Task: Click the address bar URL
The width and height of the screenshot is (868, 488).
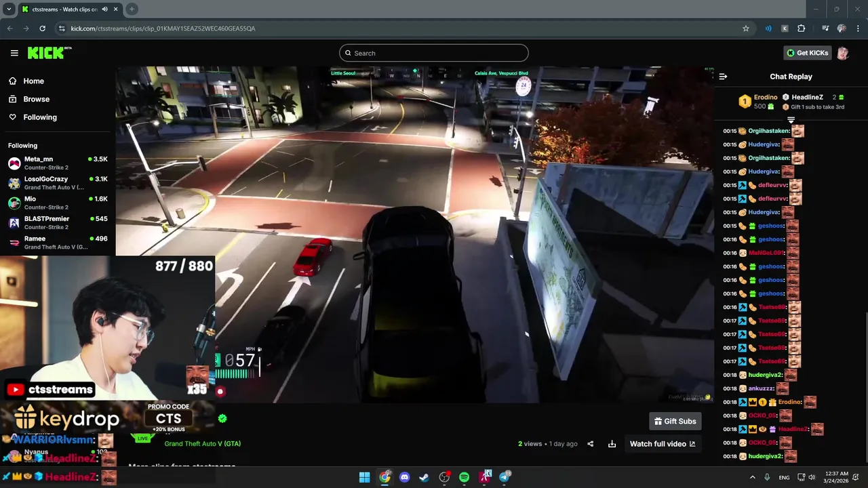Action: [x=163, y=28]
